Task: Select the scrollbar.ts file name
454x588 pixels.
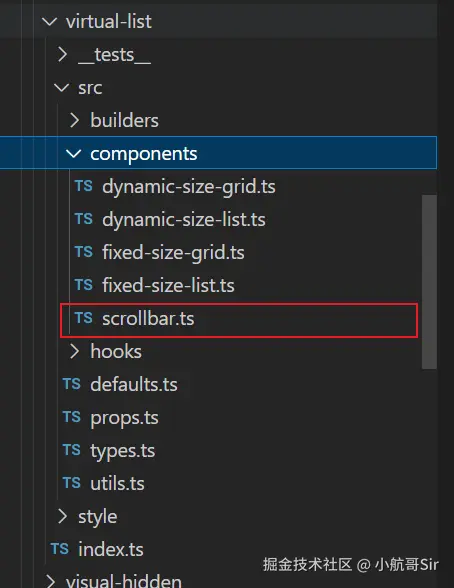Action: [148, 319]
